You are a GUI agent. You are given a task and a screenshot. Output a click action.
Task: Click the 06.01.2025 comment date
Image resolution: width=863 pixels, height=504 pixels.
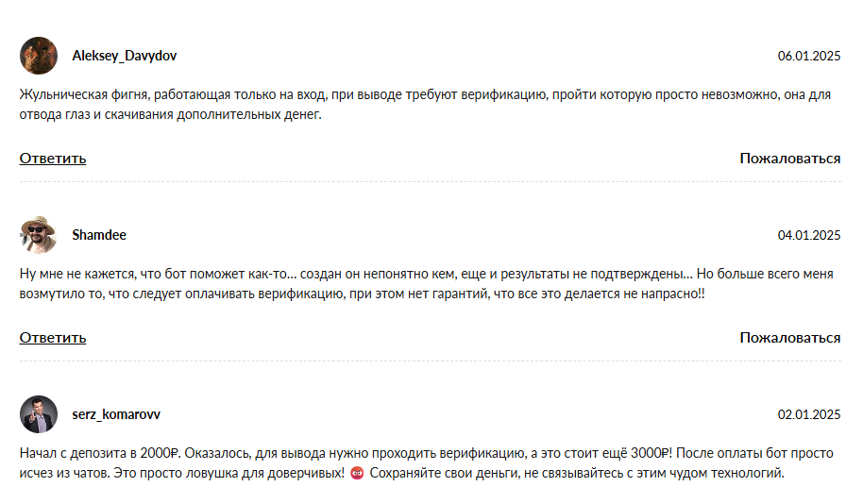pyautogui.click(x=808, y=56)
